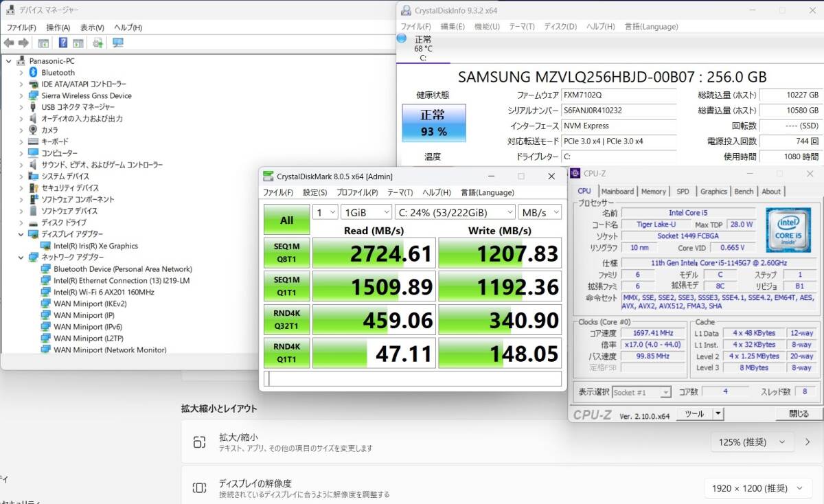This screenshot has width=824, height=504.
Task: Click the 閉じる button in CPU-Z
Action: point(799,413)
